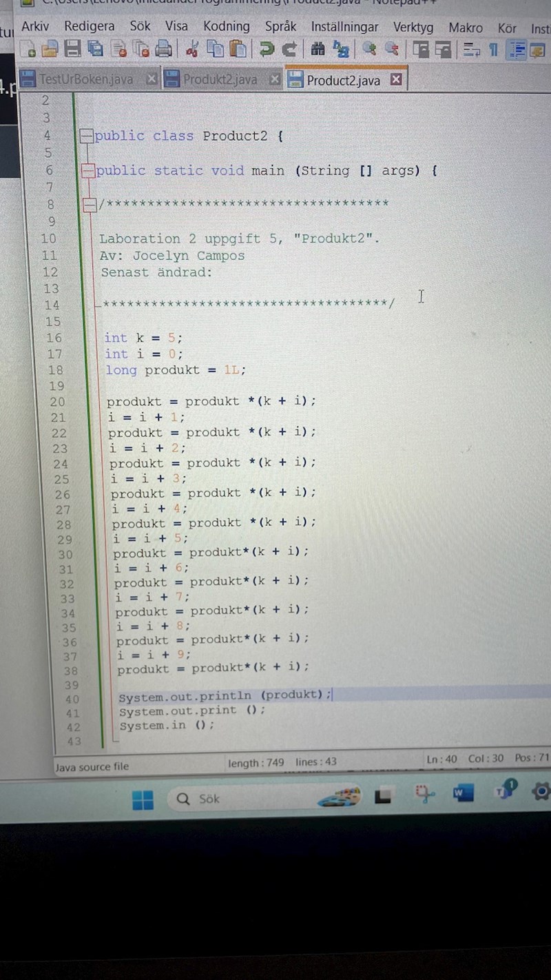Open the Språk menu
The height and width of the screenshot is (980, 551).
click(x=278, y=27)
